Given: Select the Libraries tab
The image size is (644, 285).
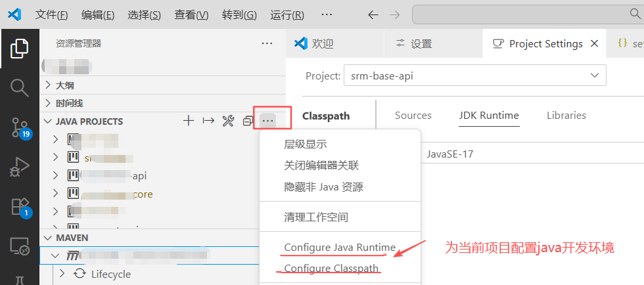Looking at the screenshot, I should point(566,116).
